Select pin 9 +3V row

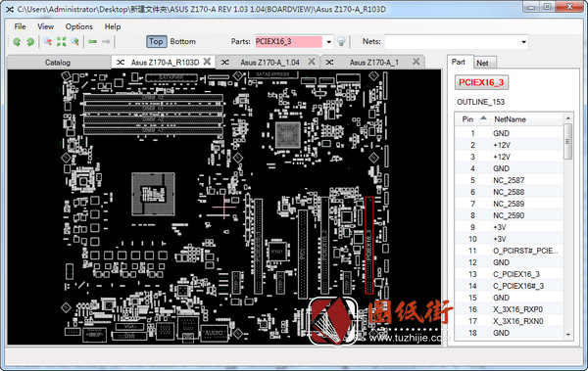[510, 227]
